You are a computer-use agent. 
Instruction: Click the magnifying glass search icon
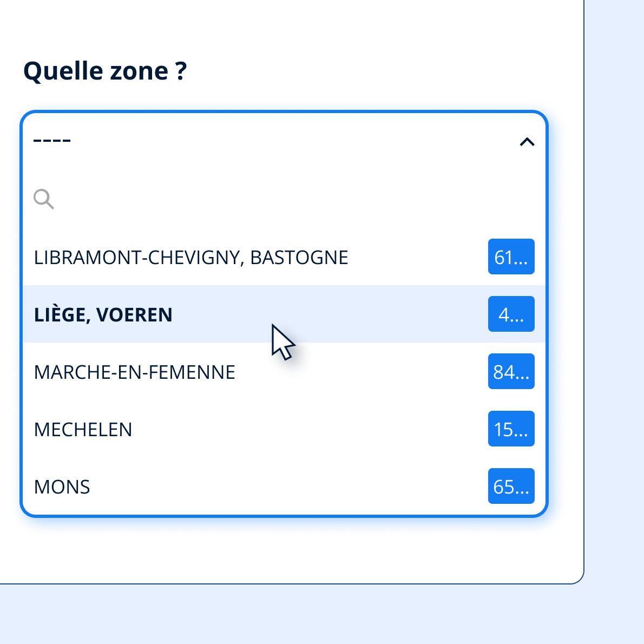(43, 199)
